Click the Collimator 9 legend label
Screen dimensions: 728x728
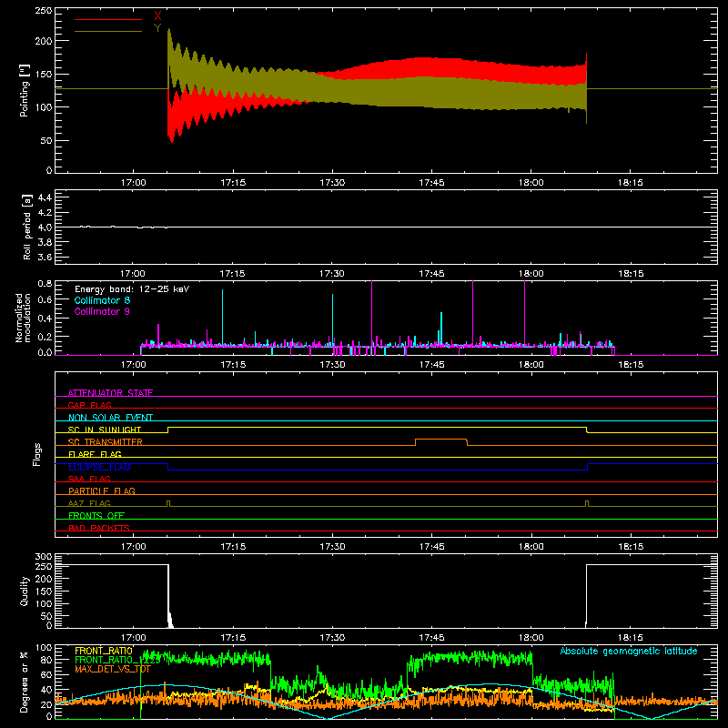click(x=102, y=311)
